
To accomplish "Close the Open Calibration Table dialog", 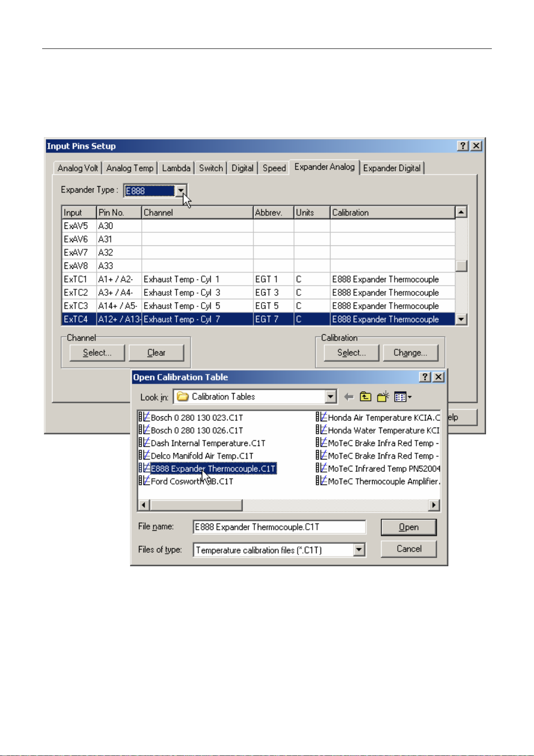I will pos(438,377).
